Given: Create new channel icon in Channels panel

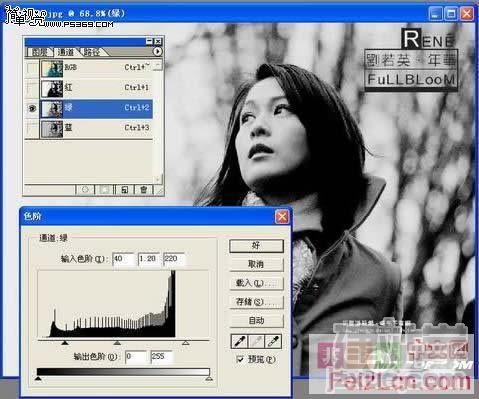Looking at the screenshot, I should 124,190.
